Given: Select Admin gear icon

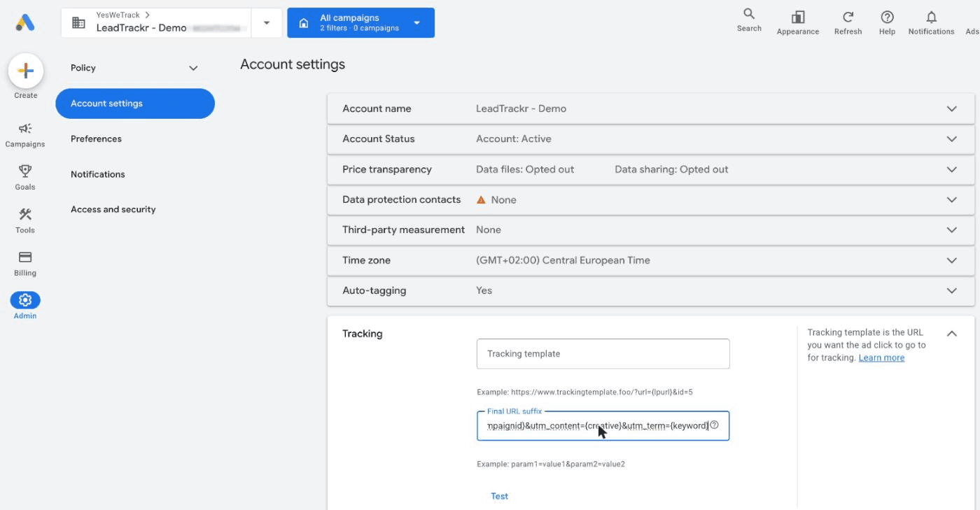Looking at the screenshot, I should 25,300.
